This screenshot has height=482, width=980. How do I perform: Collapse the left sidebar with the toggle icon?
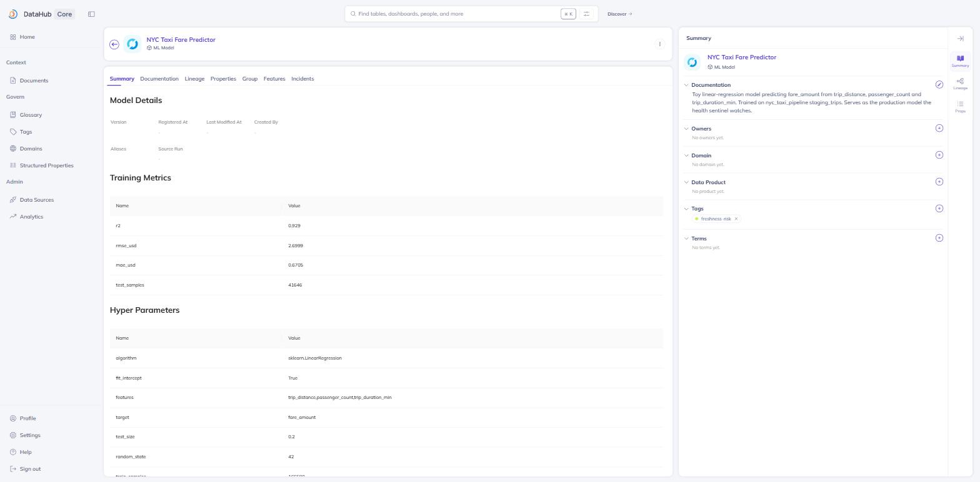(91, 14)
